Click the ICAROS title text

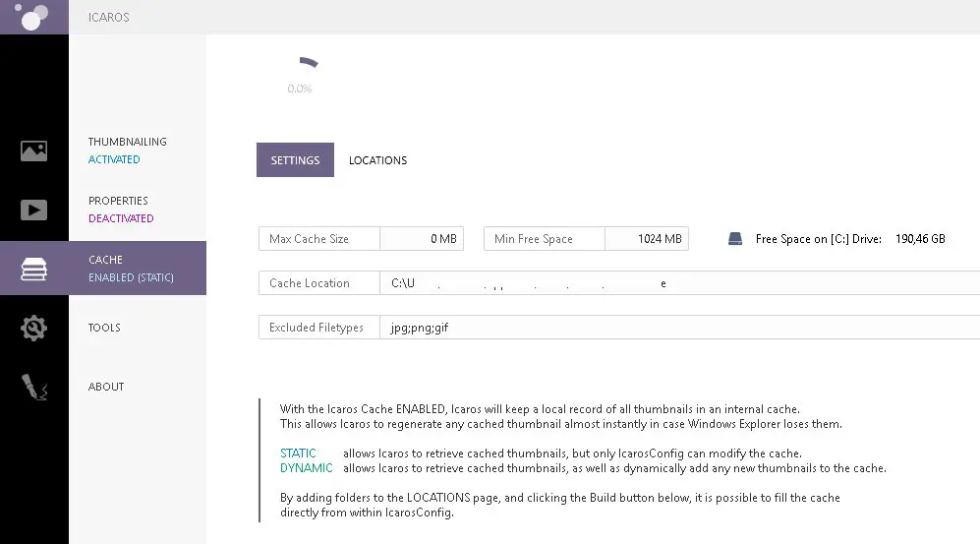109,18
